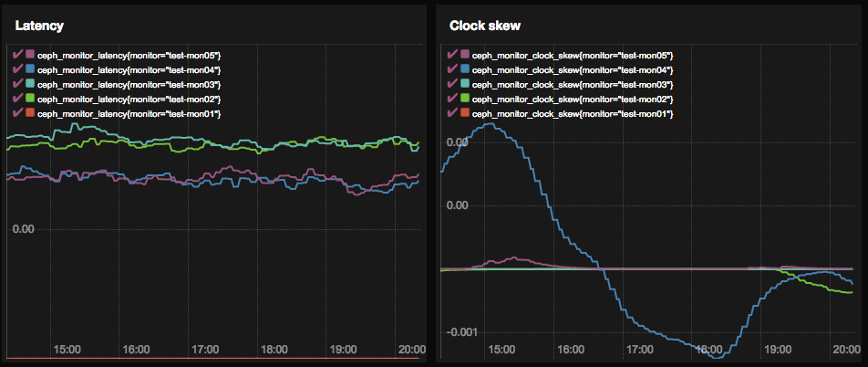
Task: Toggle test-mon01 latency series checkmark
Action: pyautogui.click(x=16, y=113)
